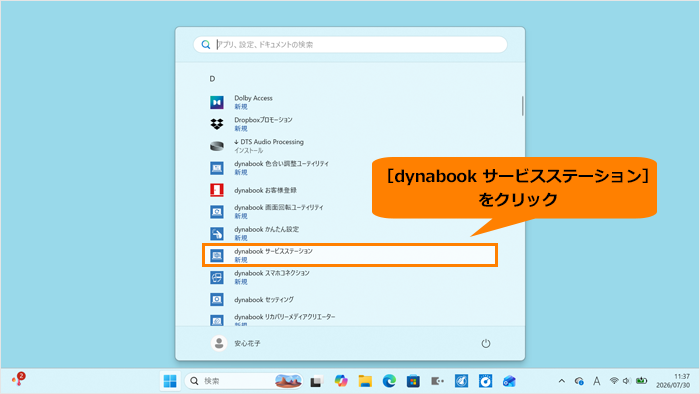Click the DTS Audio Processing disc icon

(x=217, y=146)
